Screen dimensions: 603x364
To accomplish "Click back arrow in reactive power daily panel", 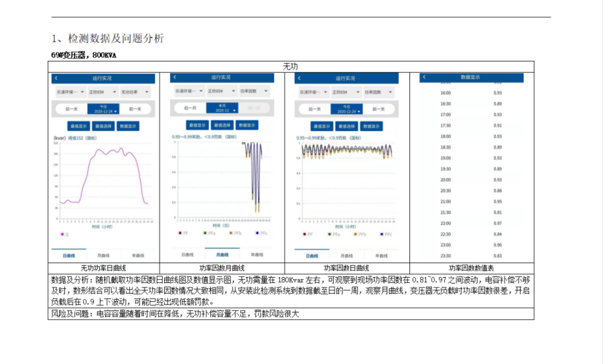I will (56, 78).
